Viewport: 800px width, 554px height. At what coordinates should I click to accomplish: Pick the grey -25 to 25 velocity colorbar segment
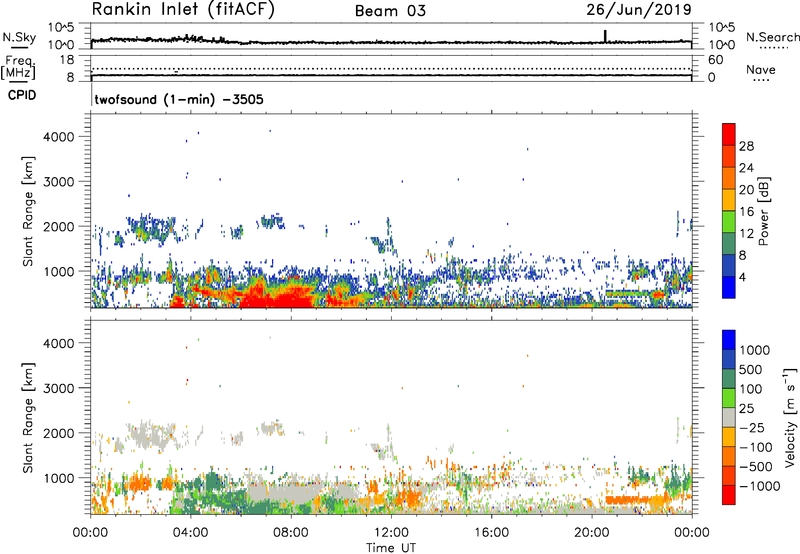pyautogui.click(x=729, y=417)
